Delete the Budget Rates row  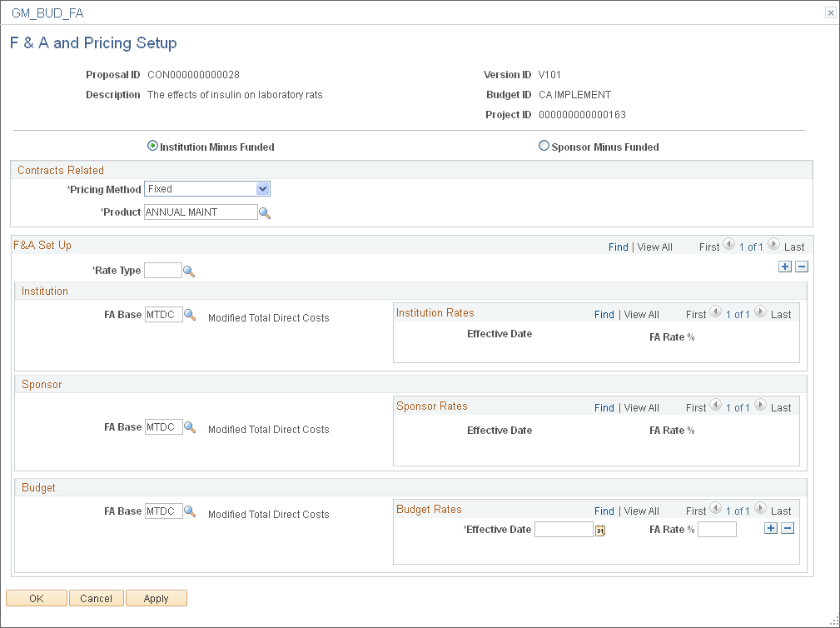click(x=788, y=528)
